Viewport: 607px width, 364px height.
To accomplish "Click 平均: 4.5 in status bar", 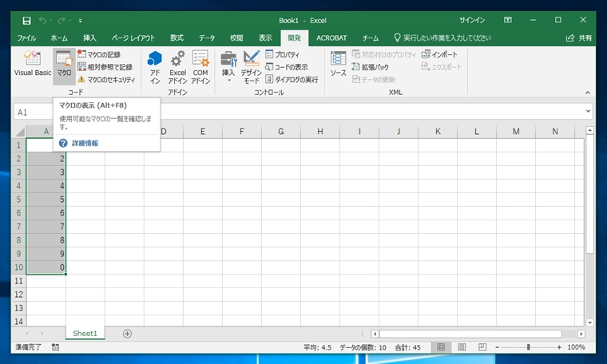I will point(317,347).
